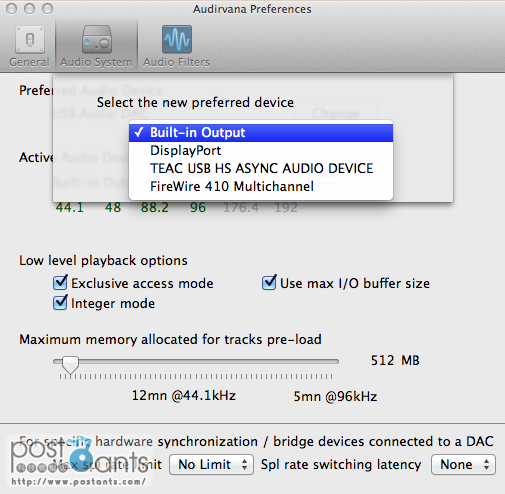Click the 96 sample rate value
This screenshot has width=505, height=494.
pos(198,207)
